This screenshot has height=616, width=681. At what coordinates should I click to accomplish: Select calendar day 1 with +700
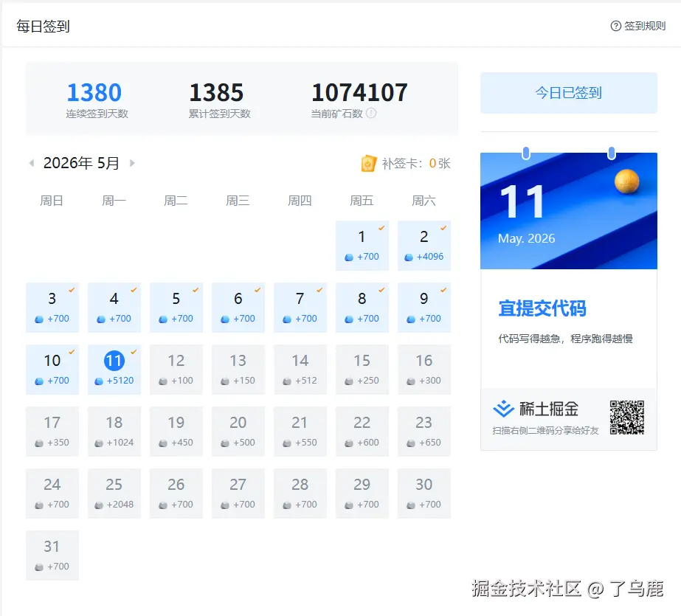point(362,246)
